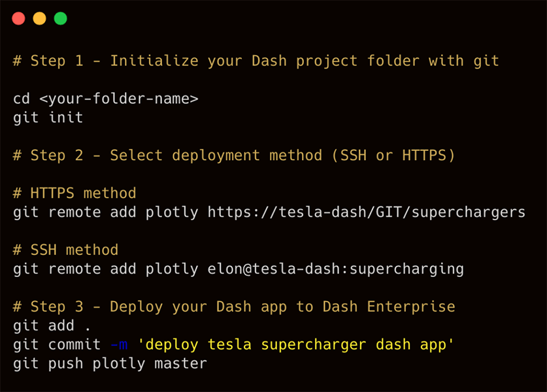Image resolution: width=547 pixels, height=392 pixels.
Task: Click the Step 3 Deploy comment line
Action: tap(234, 307)
